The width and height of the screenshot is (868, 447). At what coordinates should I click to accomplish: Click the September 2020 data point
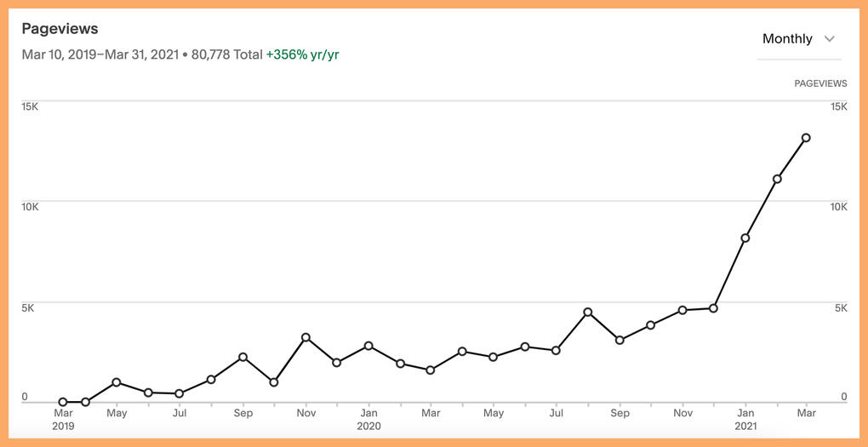tap(620, 340)
